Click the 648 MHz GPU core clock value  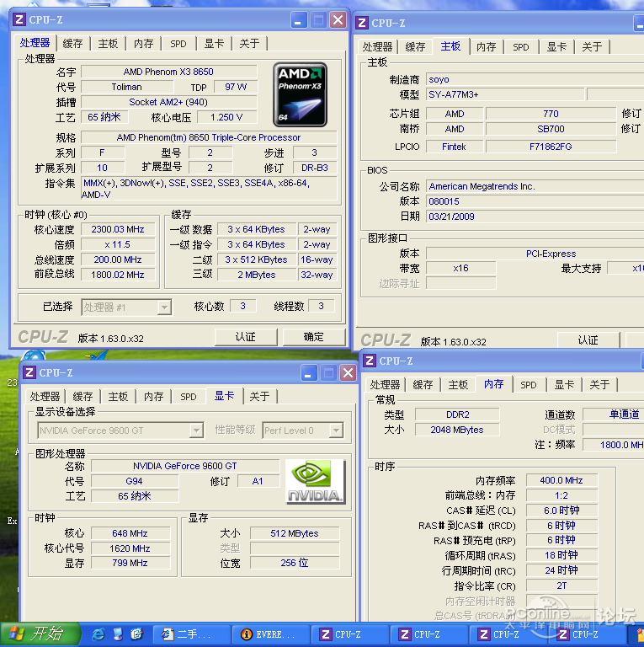pyautogui.click(x=130, y=533)
